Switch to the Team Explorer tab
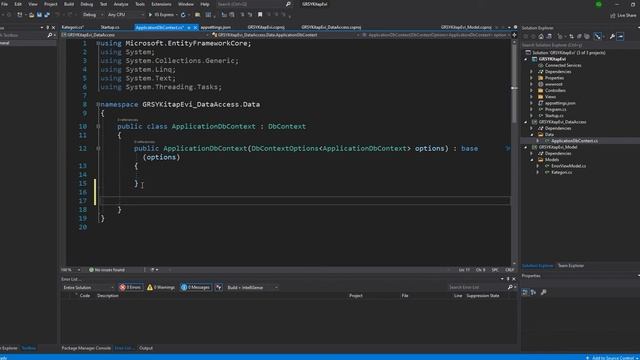Screen dimensions: 640x360 (571, 266)
